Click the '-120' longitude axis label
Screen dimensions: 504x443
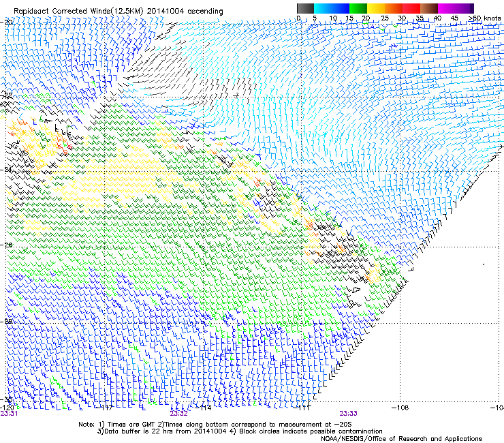click(8, 408)
